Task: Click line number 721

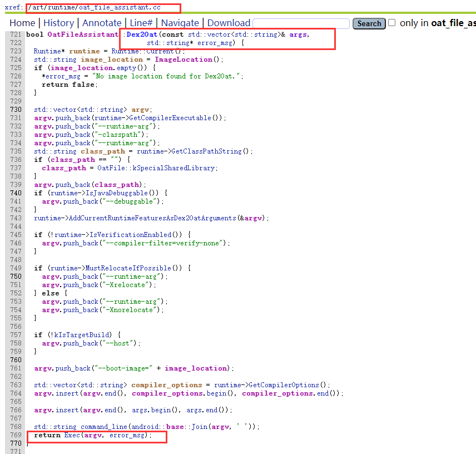Action: click(x=16, y=34)
